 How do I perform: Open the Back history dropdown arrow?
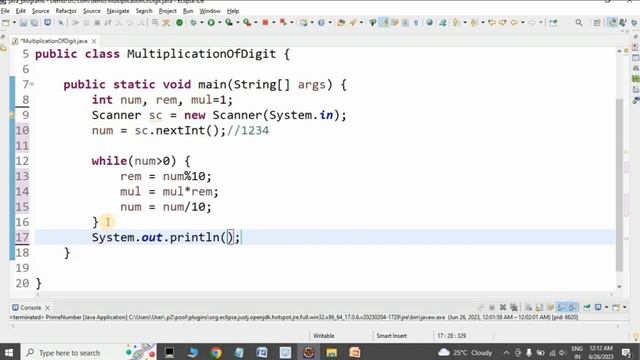[x=523, y=23]
